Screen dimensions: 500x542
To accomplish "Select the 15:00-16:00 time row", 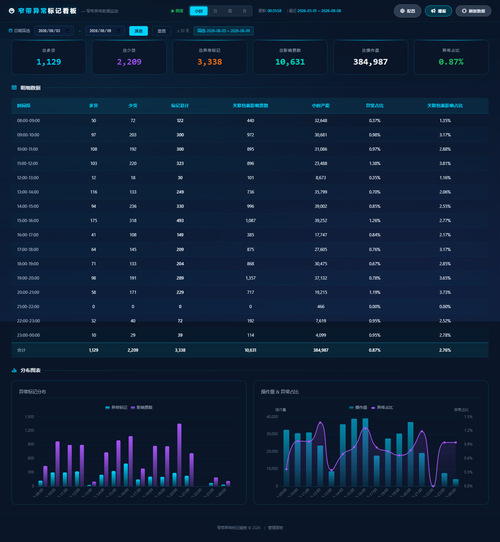I will 250,221.
